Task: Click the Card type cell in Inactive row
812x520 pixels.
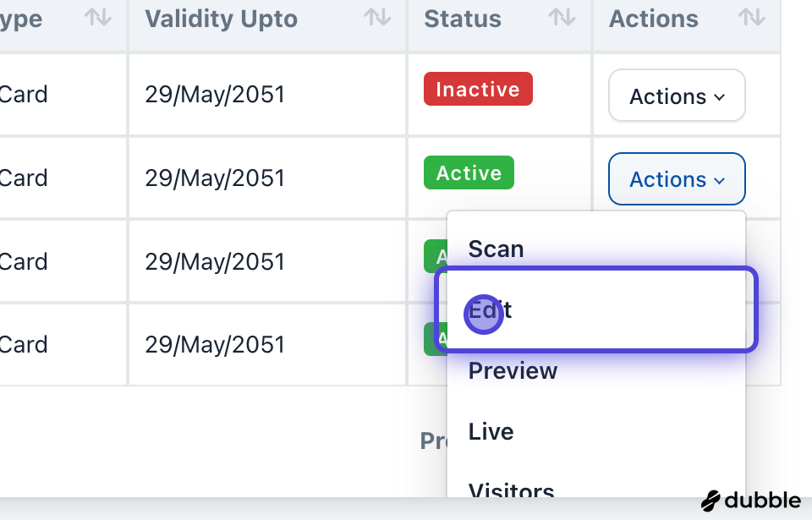Action: coord(24,95)
